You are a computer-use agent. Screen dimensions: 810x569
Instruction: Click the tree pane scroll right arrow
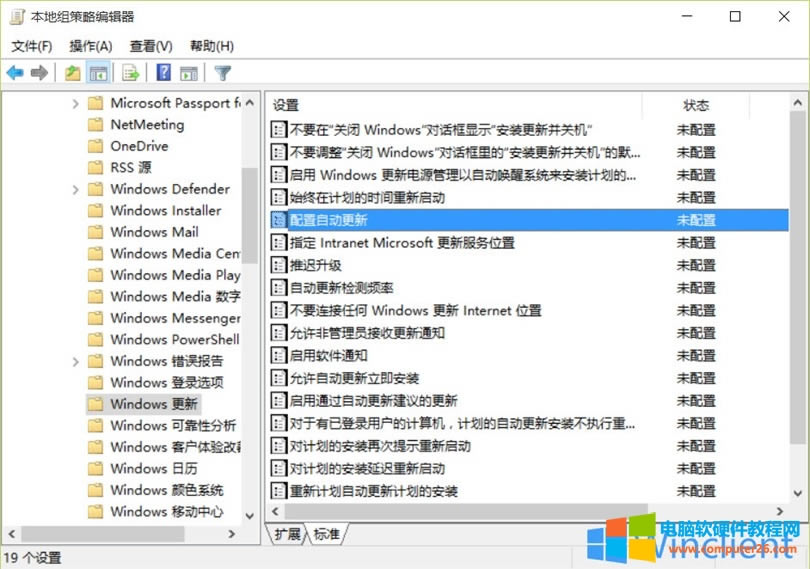[x=232, y=534]
